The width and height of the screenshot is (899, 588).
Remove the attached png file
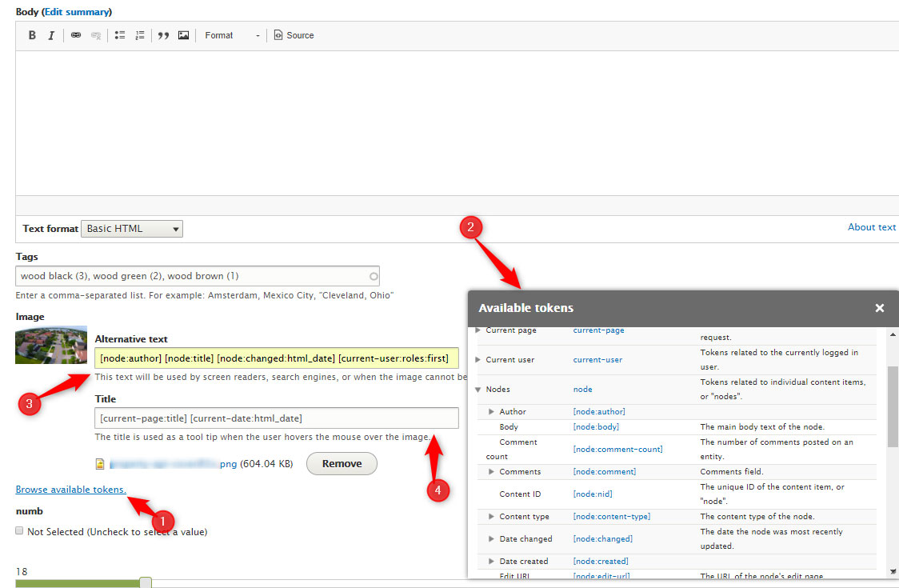pos(342,463)
